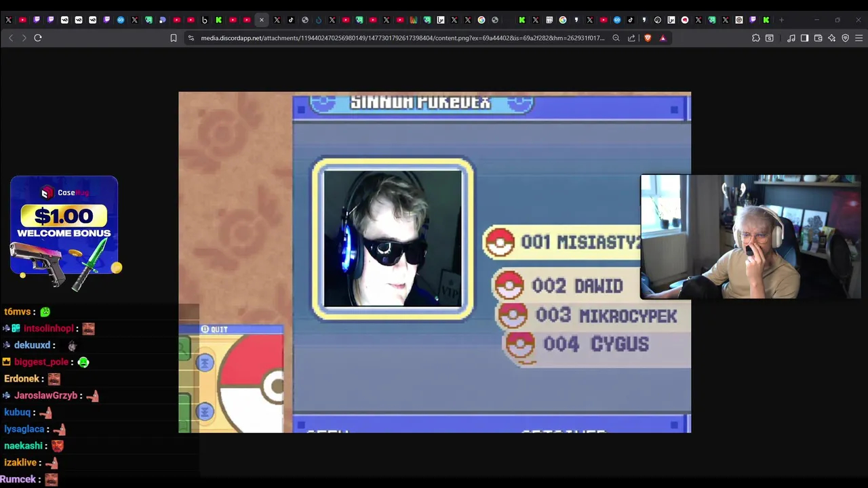The height and width of the screenshot is (488, 868).
Task: Select Pokedex entry '002 DAWID'
Action: pyautogui.click(x=566, y=286)
